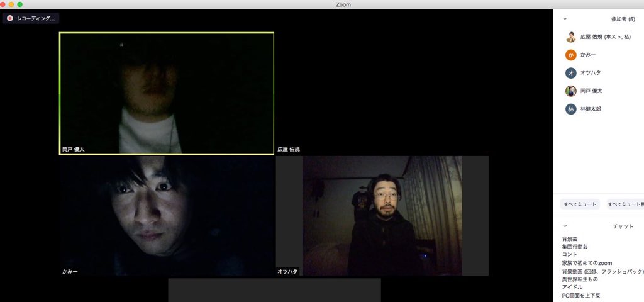Select 広屋 佑規 blank video tile

(382, 93)
